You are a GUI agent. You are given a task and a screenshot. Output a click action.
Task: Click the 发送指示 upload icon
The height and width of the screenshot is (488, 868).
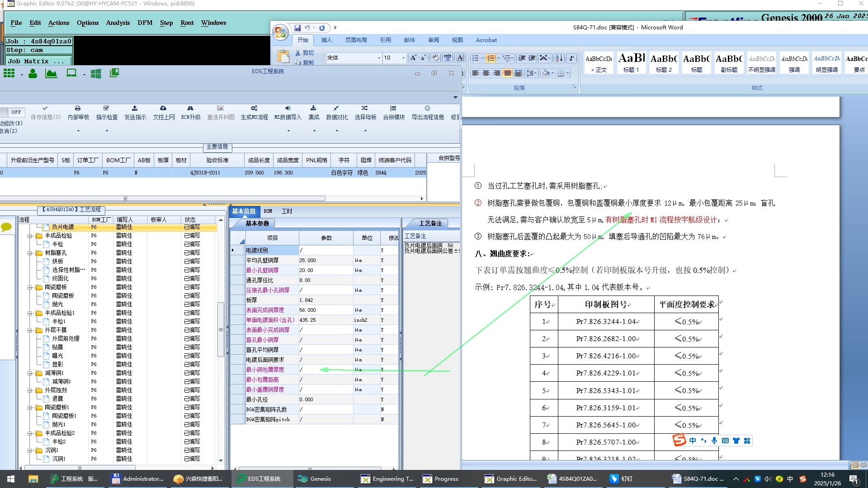pos(135,108)
